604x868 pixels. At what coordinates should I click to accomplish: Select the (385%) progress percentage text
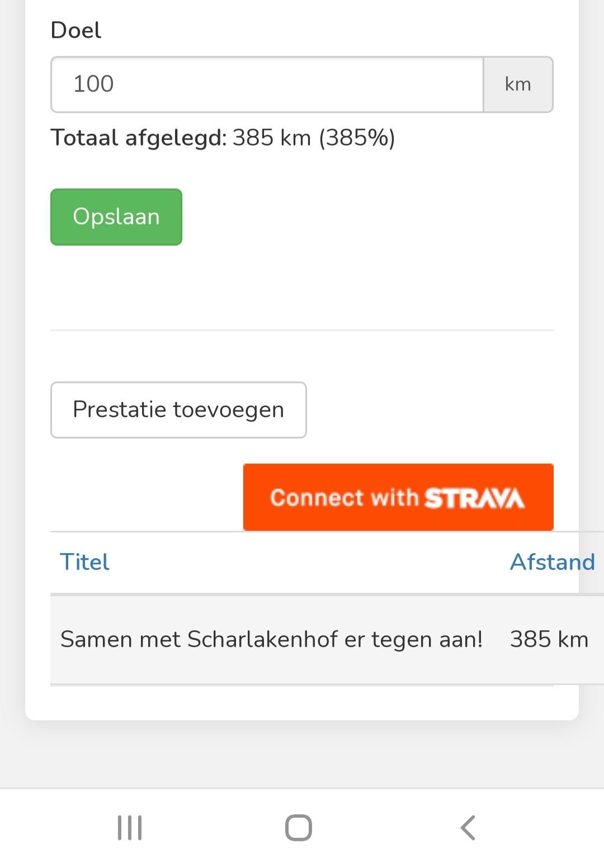coord(357,138)
